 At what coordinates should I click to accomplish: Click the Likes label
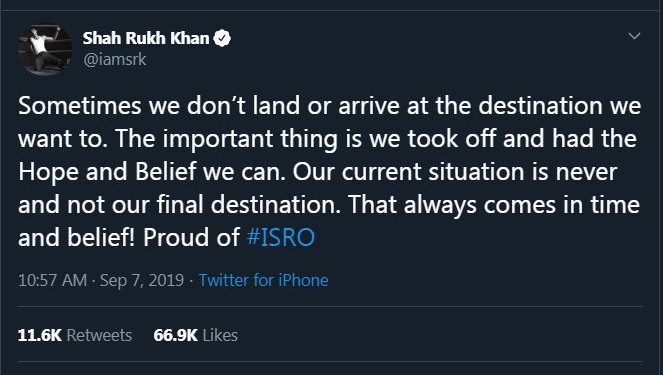(x=220, y=335)
